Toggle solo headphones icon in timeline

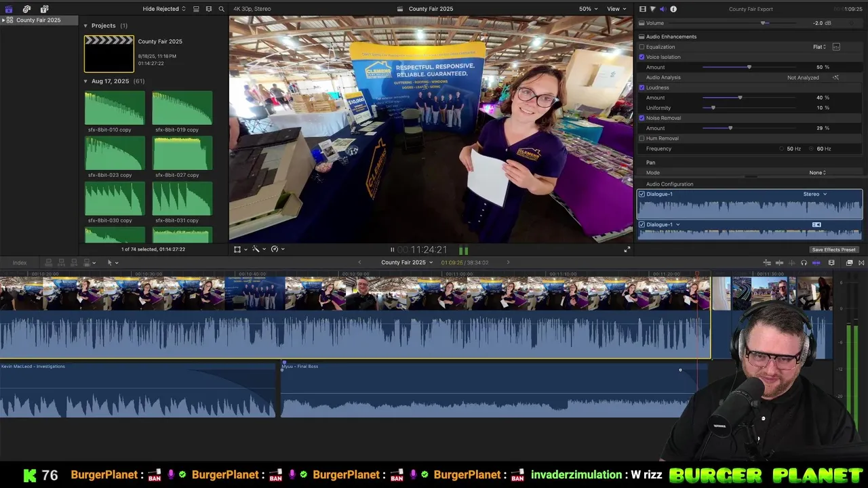[x=804, y=262]
